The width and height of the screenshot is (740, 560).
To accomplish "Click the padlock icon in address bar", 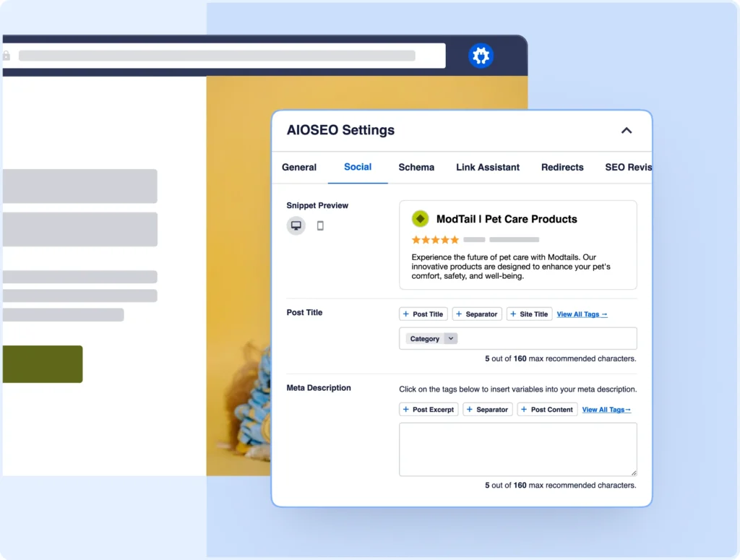I will [x=6, y=56].
